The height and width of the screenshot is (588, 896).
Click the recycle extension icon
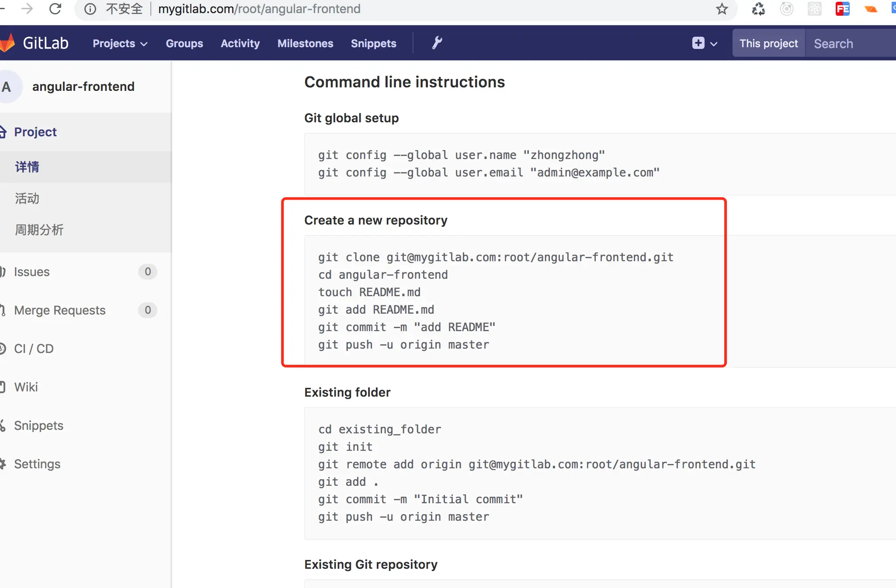(x=758, y=9)
